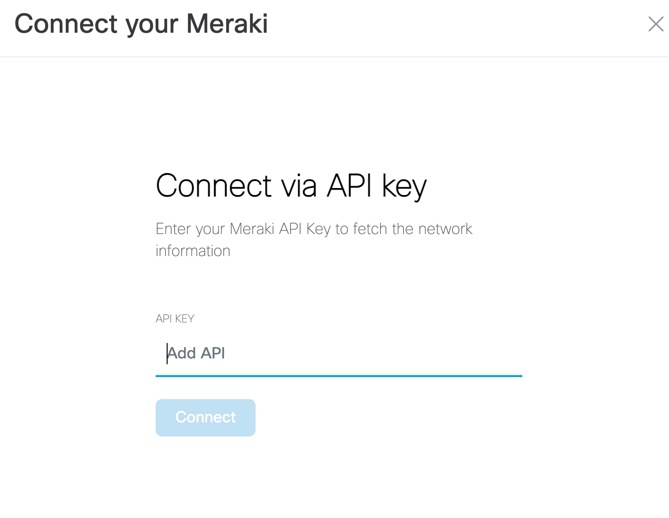Viewport: 669px width, 518px height.
Task: Close the Connect your Meraki dialog
Action: [655, 24]
